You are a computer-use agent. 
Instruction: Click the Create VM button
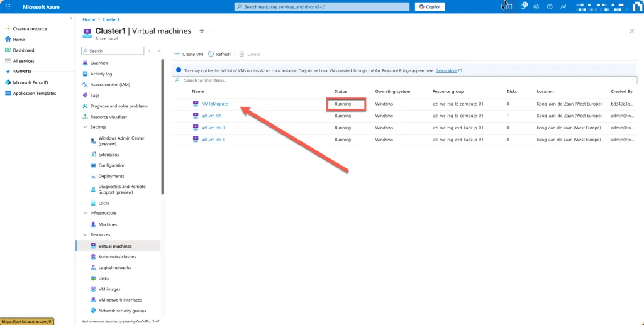point(188,54)
